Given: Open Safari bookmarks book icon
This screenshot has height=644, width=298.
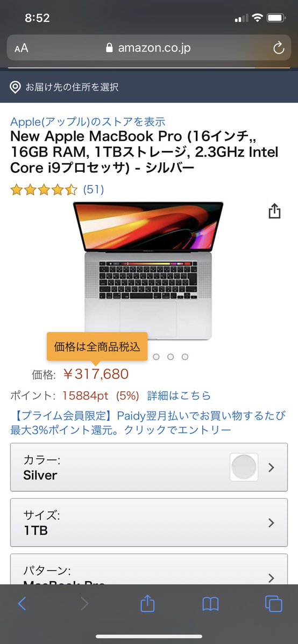Looking at the screenshot, I should pos(210,604).
